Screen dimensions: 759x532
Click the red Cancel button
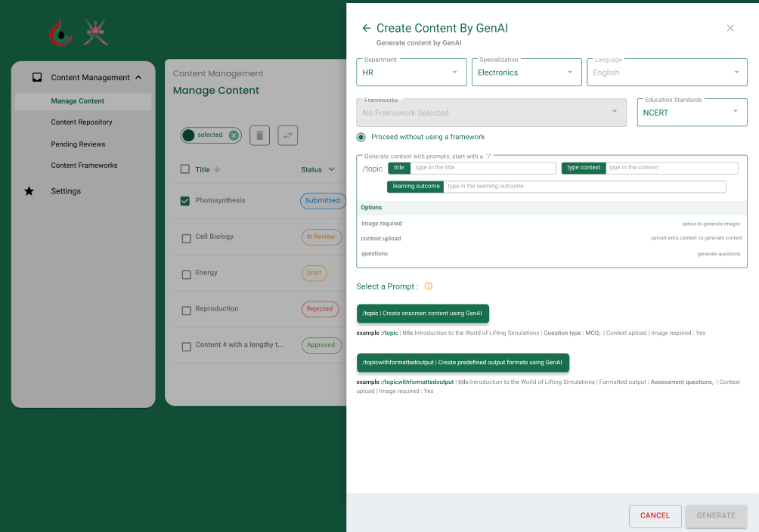[x=655, y=515]
